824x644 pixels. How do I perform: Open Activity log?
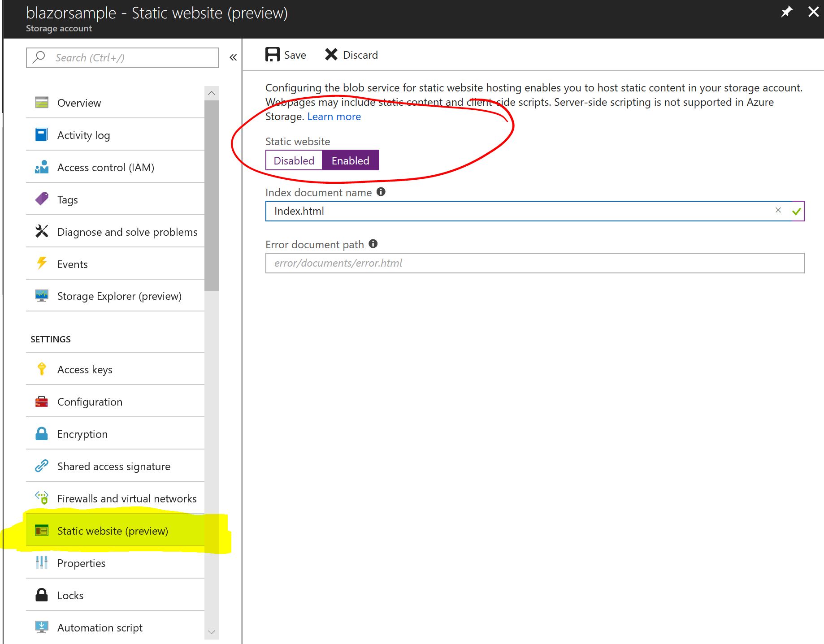pyautogui.click(x=115, y=135)
